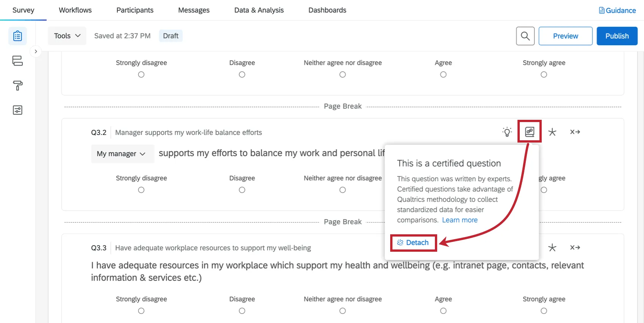The image size is (644, 323).
Task: Click the lightbulb suggestion icon on Q3.2
Action: click(x=507, y=132)
